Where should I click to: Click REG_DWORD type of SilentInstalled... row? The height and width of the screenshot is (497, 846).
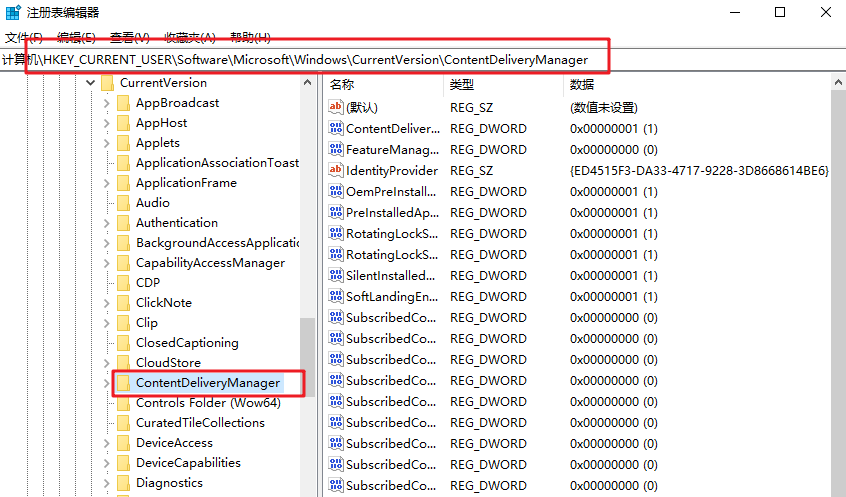pyautogui.click(x=488, y=276)
